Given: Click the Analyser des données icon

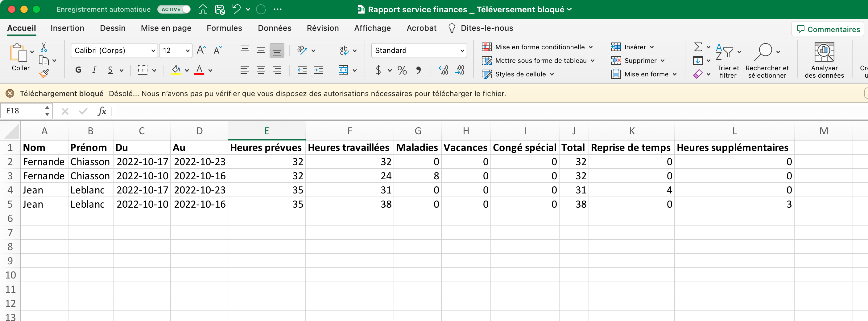Looking at the screenshot, I should click(824, 52).
